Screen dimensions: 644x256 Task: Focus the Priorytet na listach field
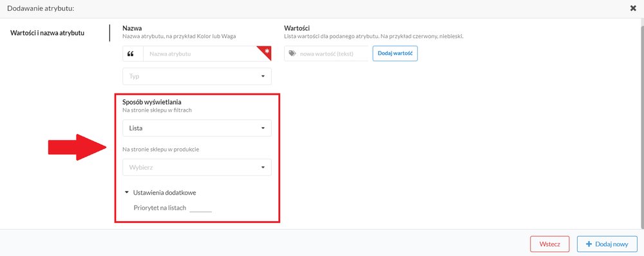click(x=200, y=208)
